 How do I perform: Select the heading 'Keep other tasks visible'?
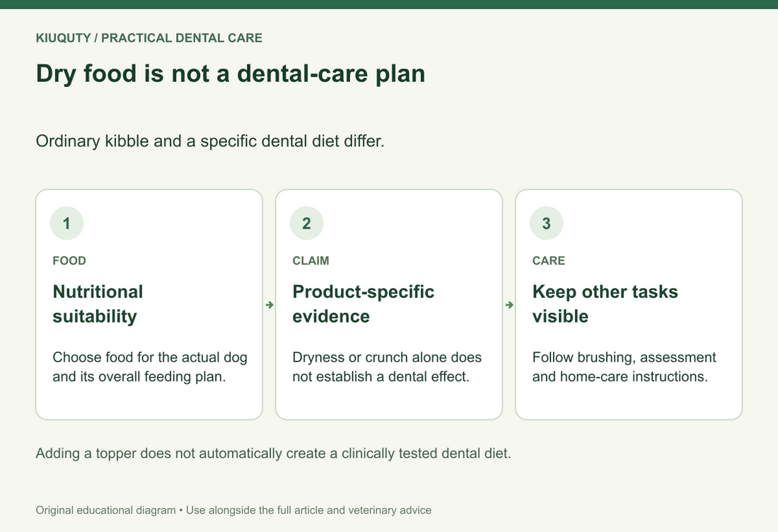tap(605, 303)
